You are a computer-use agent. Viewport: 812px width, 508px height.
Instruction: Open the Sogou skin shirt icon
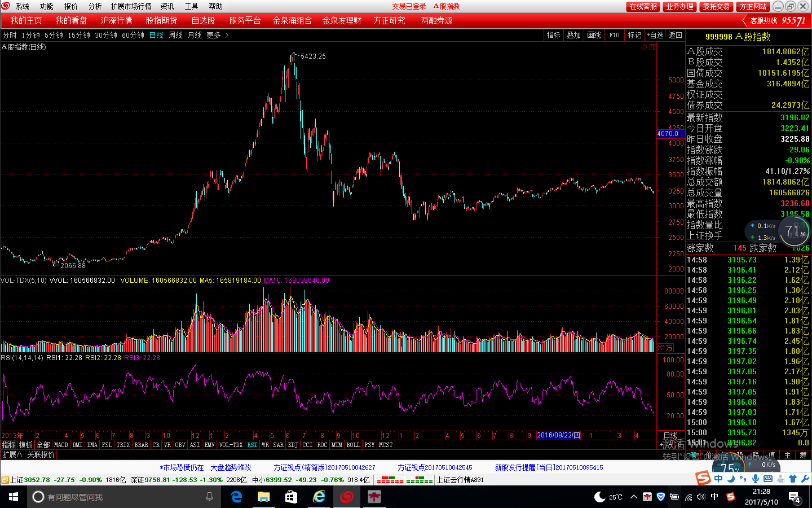(793, 479)
